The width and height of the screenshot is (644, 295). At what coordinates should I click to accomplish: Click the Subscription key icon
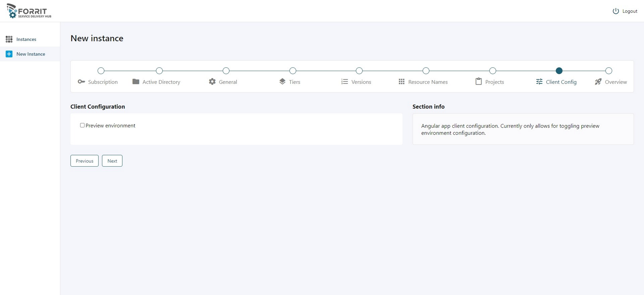tap(81, 82)
